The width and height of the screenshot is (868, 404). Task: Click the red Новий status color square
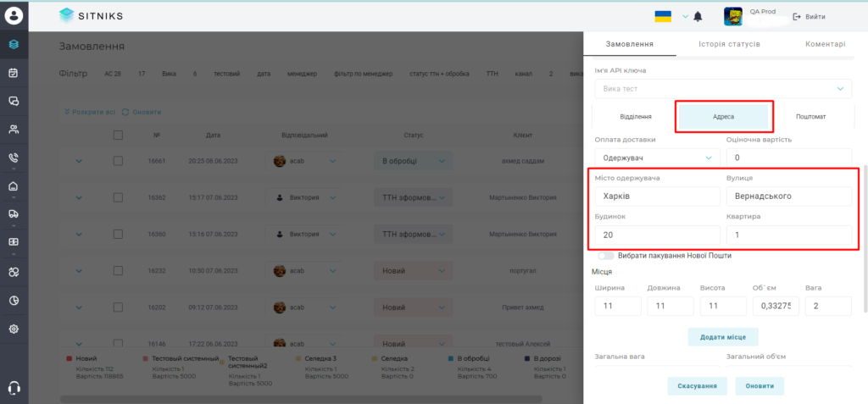pos(70,358)
